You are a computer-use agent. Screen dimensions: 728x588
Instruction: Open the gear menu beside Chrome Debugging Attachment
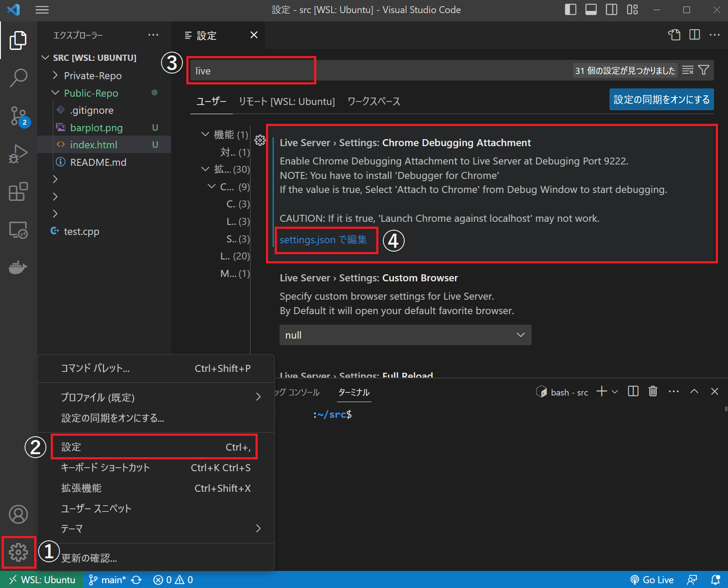[260, 140]
